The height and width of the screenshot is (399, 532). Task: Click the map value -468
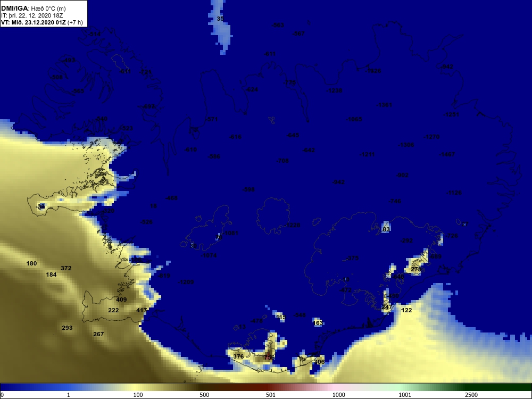tap(171, 198)
